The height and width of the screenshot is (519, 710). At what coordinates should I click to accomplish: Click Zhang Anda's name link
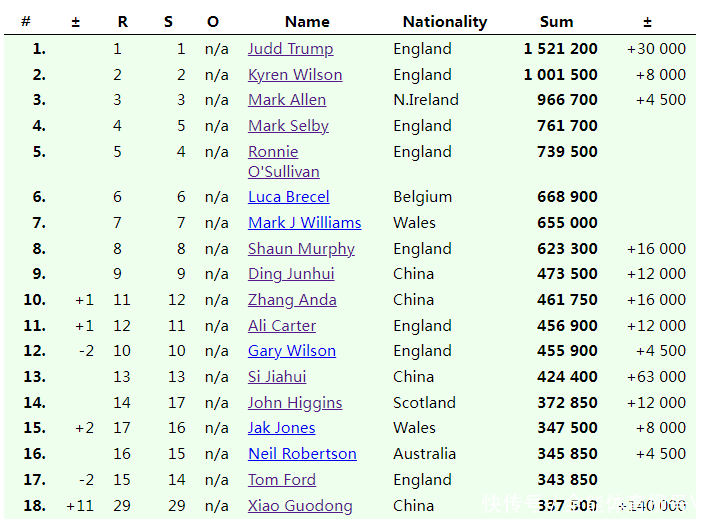point(292,300)
